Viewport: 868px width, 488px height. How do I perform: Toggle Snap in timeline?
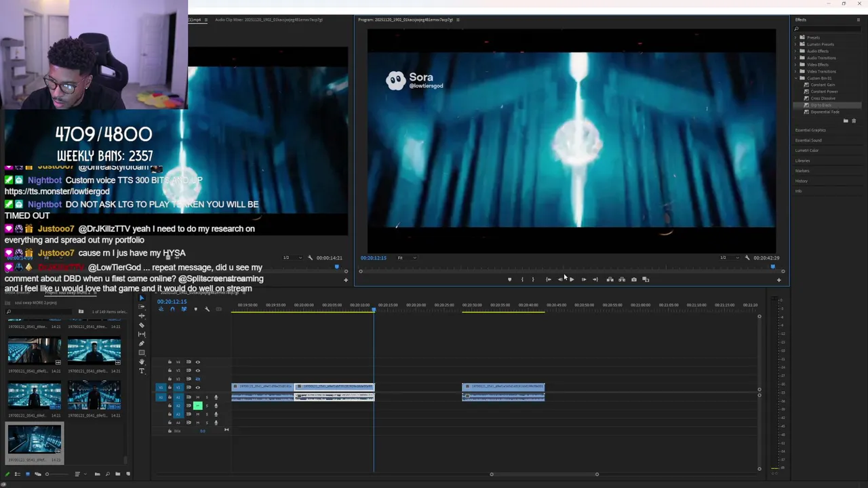pos(172,309)
